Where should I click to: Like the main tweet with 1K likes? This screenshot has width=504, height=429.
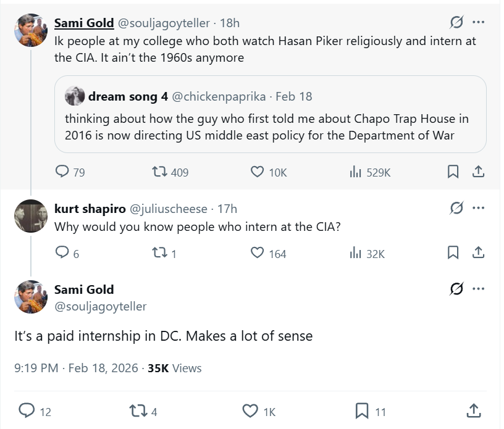click(x=250, y=410)
